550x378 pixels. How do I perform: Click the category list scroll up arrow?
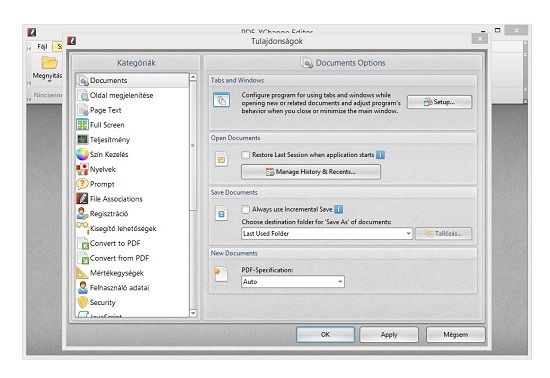pos(193,77)
